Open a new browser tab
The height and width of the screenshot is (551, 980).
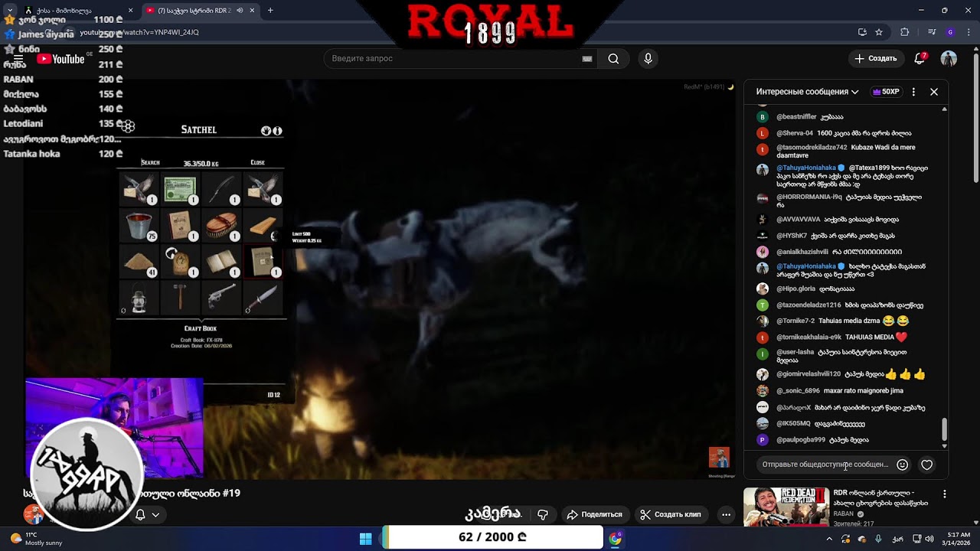pos(270,11)
